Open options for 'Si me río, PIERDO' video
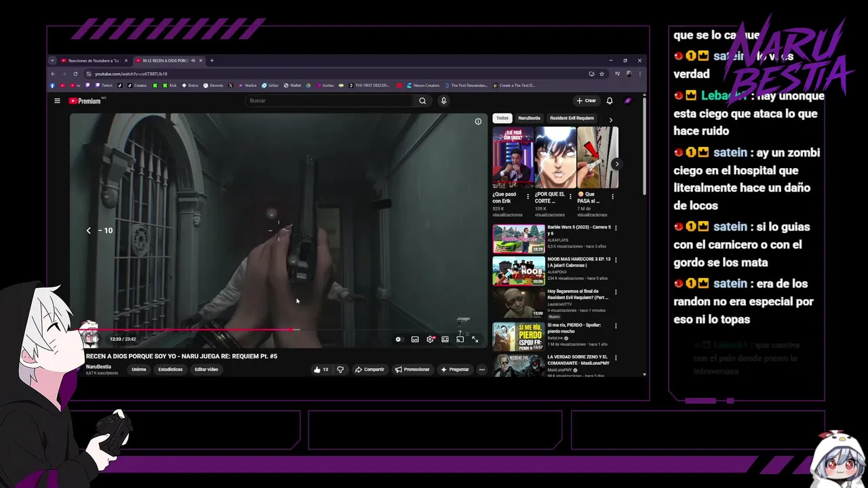868x488 pixels. 616,325
